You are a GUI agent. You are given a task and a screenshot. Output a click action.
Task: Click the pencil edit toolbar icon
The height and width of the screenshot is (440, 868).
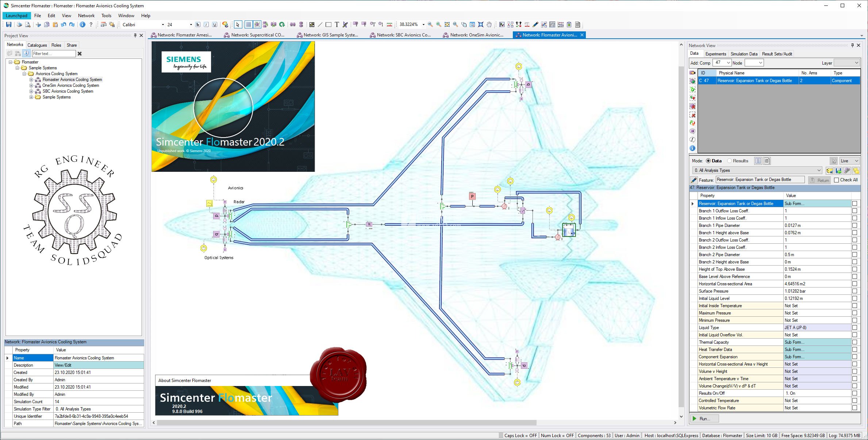click(x=535, y=24)
